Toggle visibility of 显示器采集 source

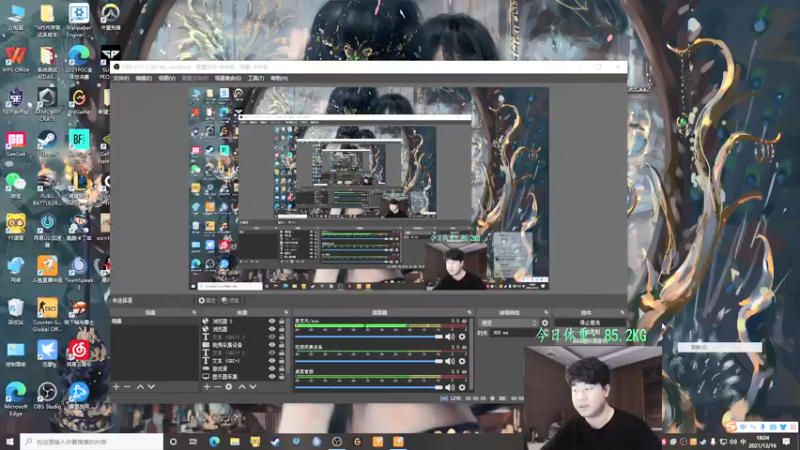click(x=272, y=377)
